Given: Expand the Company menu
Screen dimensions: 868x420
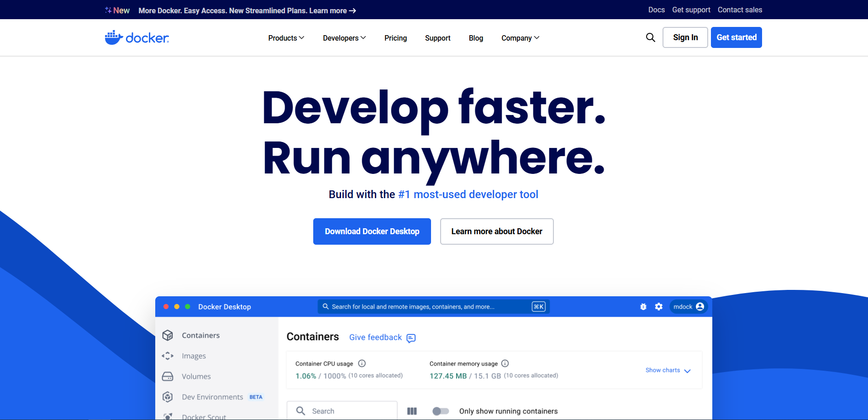Looking at the screenshot, I should click(x=521, y=38).
